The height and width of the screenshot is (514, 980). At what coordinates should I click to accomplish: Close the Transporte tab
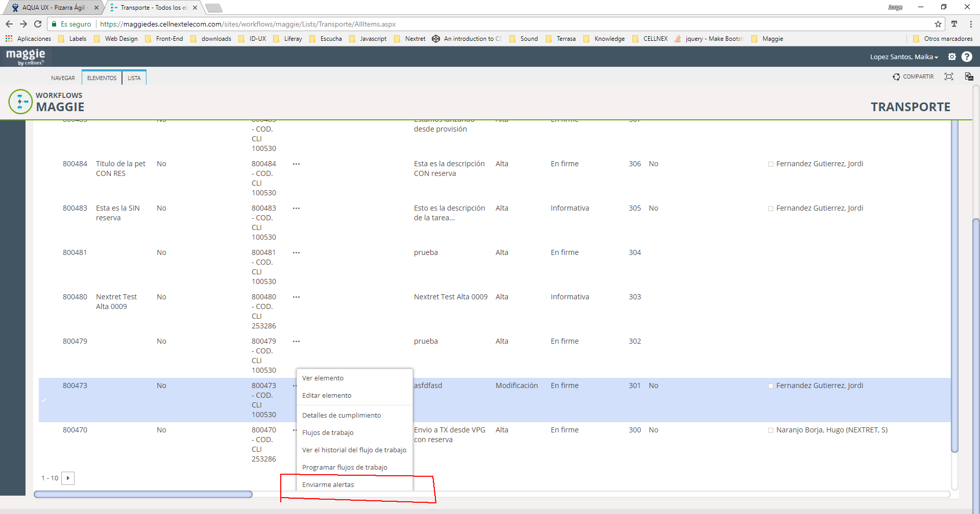point(195,8)
